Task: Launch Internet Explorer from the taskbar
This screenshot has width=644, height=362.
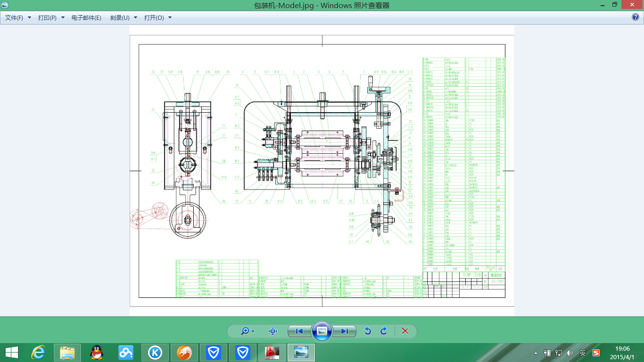Action: 38,352
